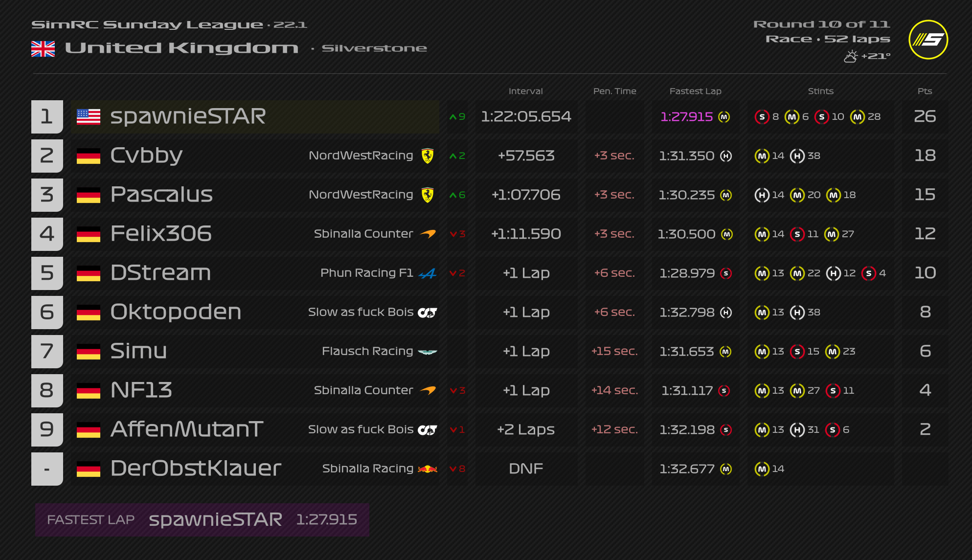972x560 pixels.
Task: Click the purple Fastest Lap banner
Action: pyautogui.click(x=202, y=519)
